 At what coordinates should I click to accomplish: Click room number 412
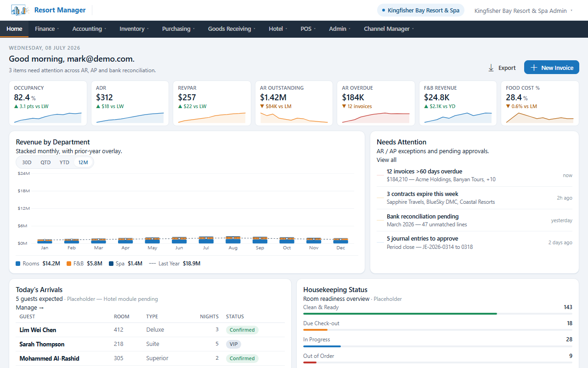point(119,330)
